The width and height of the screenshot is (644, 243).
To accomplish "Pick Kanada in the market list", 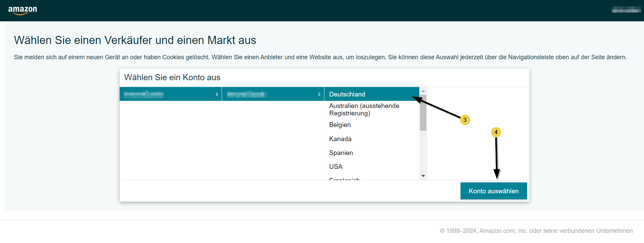I will click(340, 139).
